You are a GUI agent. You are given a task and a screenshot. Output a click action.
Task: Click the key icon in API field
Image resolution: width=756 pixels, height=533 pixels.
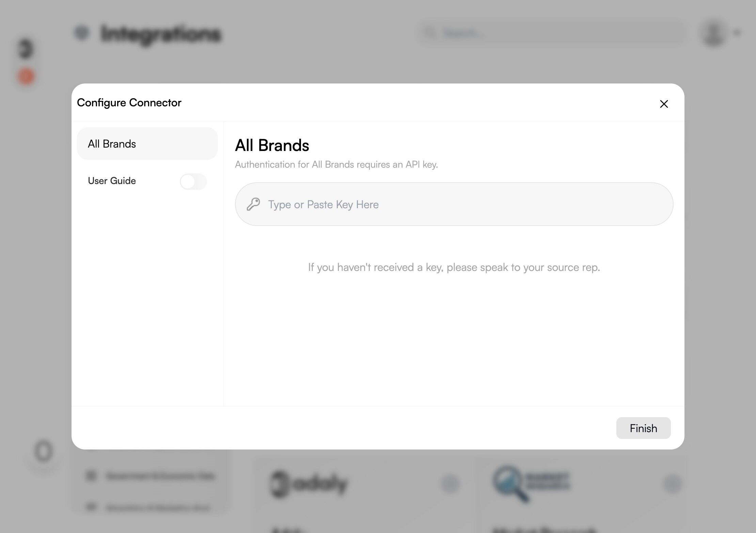pyautogui.click(x=253, y=204)
